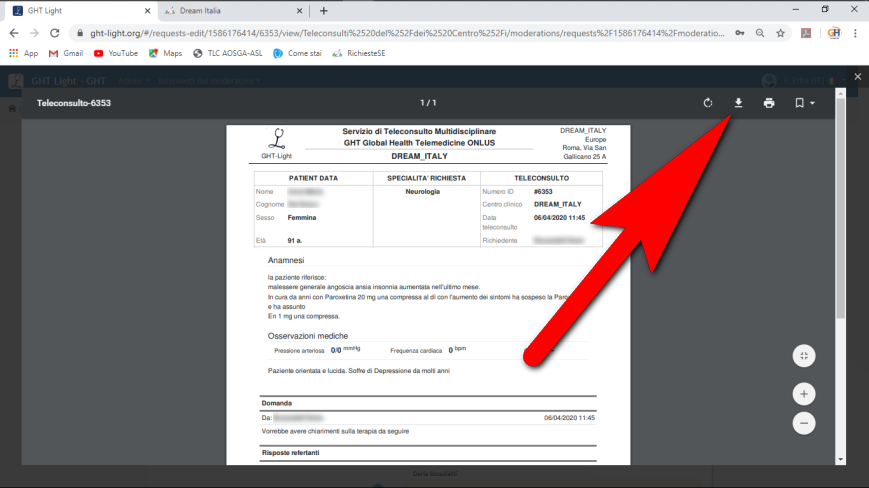Open the Gmail bookmark
Image resolution: width=869 pixels, height=488 pixels.
[x=66, y=53]
